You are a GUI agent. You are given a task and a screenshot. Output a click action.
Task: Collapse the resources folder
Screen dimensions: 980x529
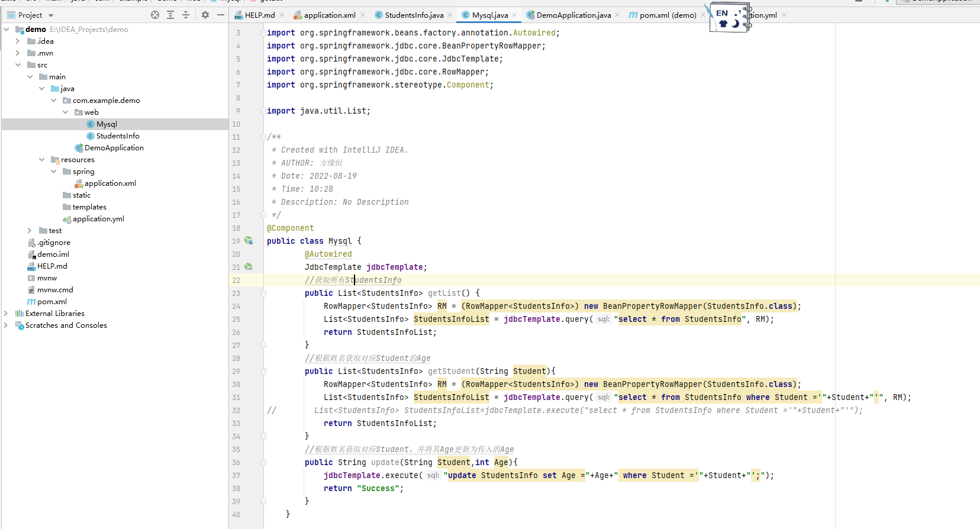pyautogui.click(x=41, y=159)
